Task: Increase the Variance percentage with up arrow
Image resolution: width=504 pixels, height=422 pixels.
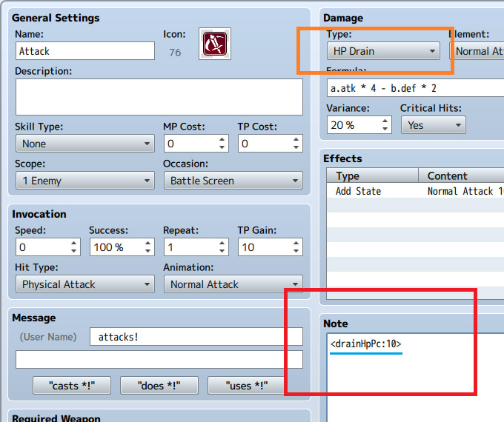Action: [385, 121]
